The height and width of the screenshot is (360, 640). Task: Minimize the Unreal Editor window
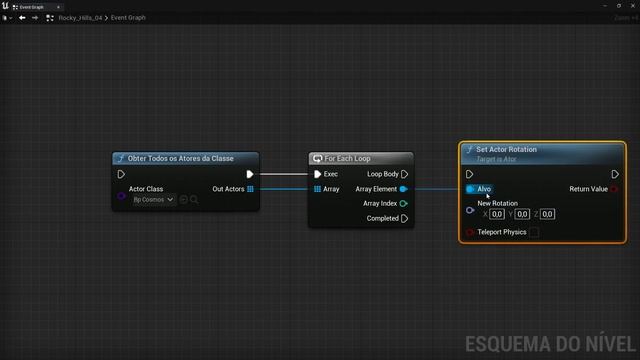tap(605, 6)
